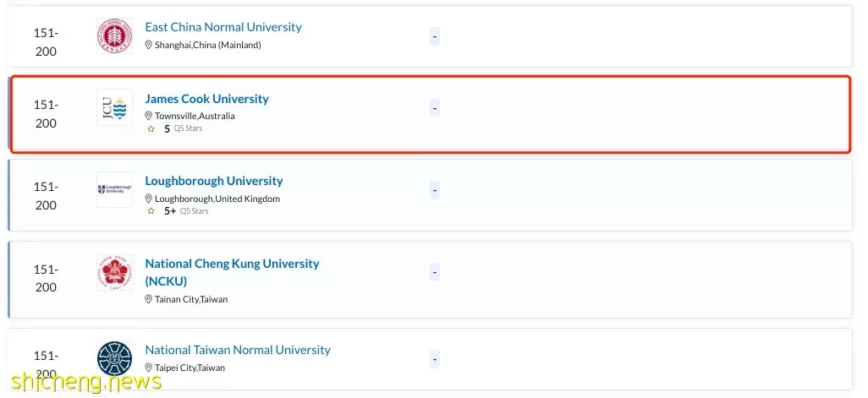
Task: Click location pin beside Loughborough, United Kingdom
Action: pyautogui.click(x=148, y=199)
